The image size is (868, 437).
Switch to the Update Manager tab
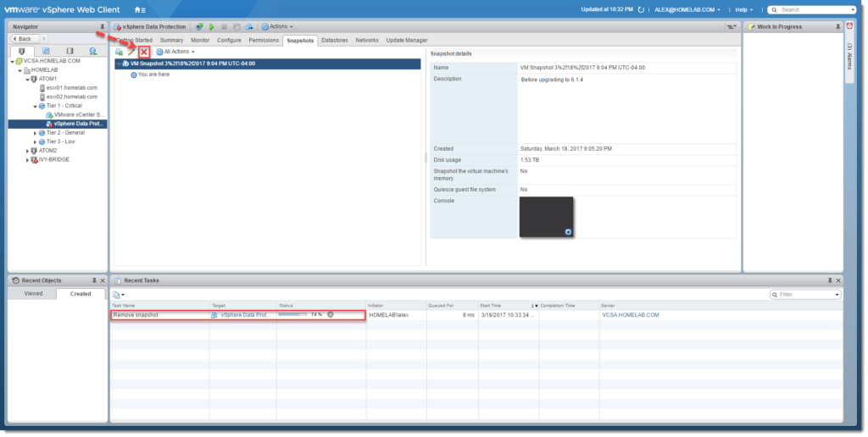406,41
